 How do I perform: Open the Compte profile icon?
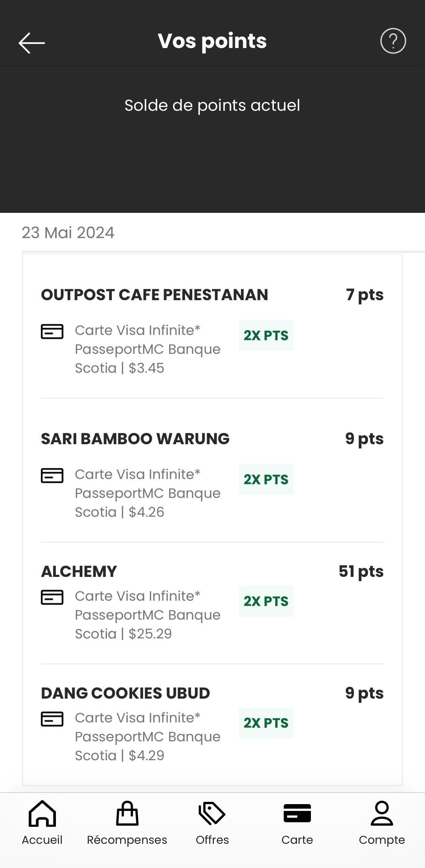click(382, 814)
